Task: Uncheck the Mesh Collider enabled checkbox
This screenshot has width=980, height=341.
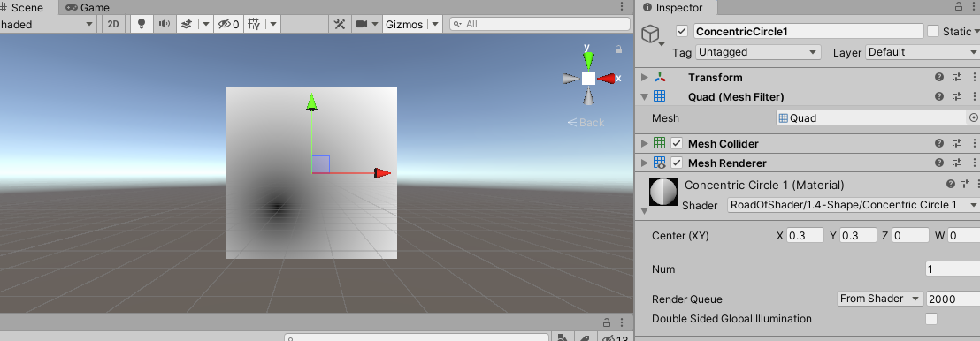Action: click(677, 144)
